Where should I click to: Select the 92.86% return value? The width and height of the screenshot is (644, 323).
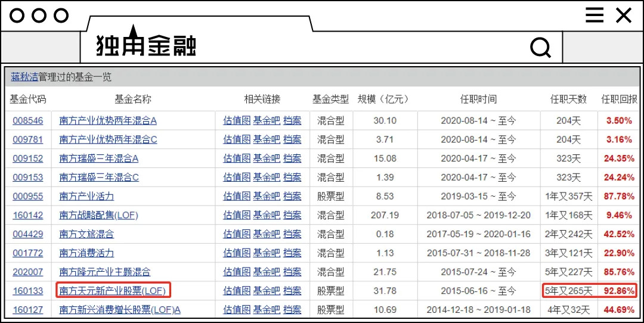click(620, 291)
